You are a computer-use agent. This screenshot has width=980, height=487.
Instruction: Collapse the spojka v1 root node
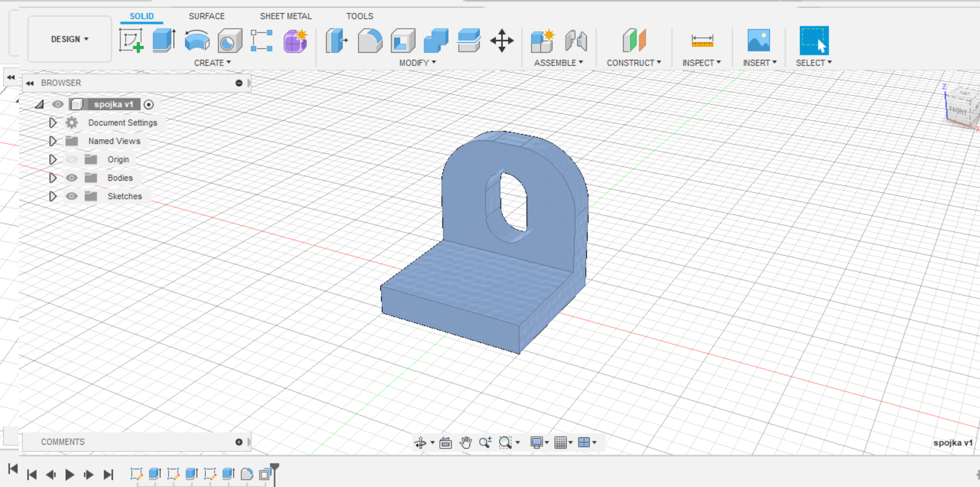pyautogui.click(x=39, y=105)
